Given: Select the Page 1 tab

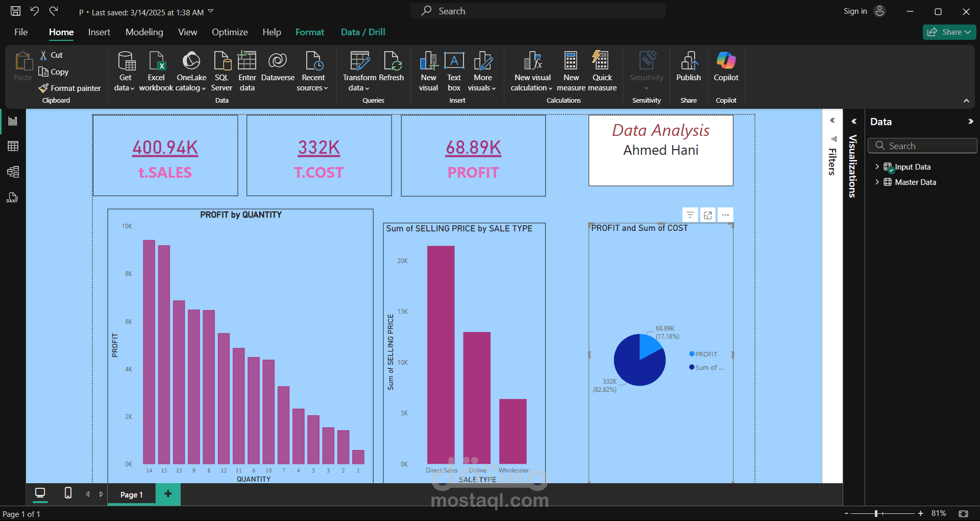Looking at the screenshot, I should pos(131,494).
